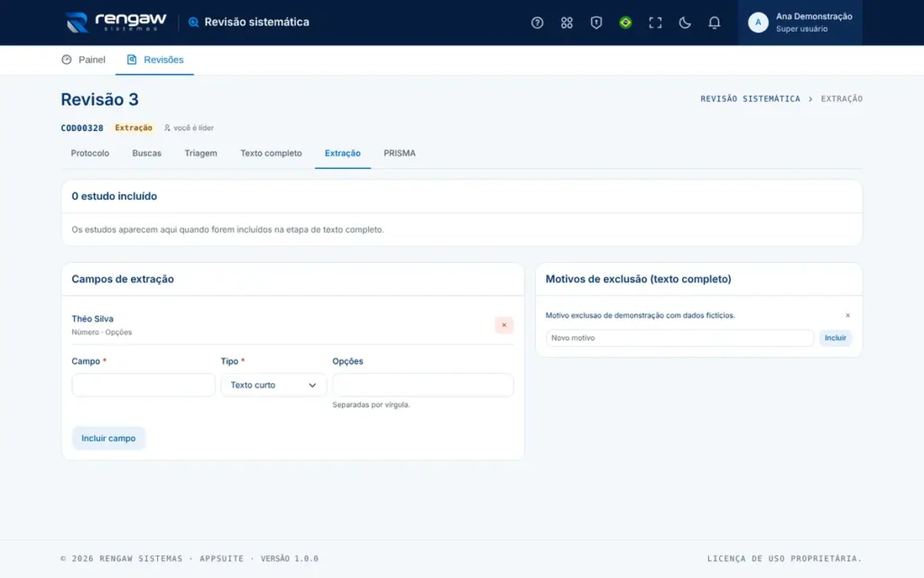Delete the demonstração exclusion reason

pyautogui.click(x=847, y=315)
